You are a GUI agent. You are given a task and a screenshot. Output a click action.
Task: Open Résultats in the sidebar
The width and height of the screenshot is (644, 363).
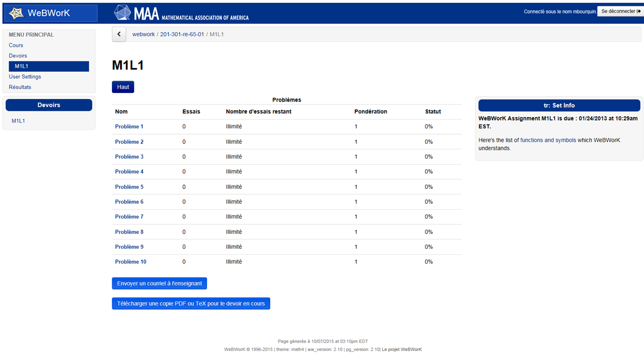pyautogui.click(x=20, y=87)
